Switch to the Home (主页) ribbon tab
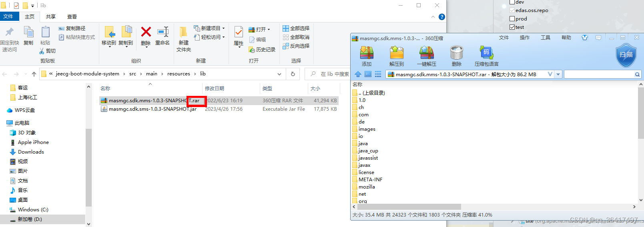Viewport: 644px width, 227px height. pyautogui.click(x=30, y=17)
